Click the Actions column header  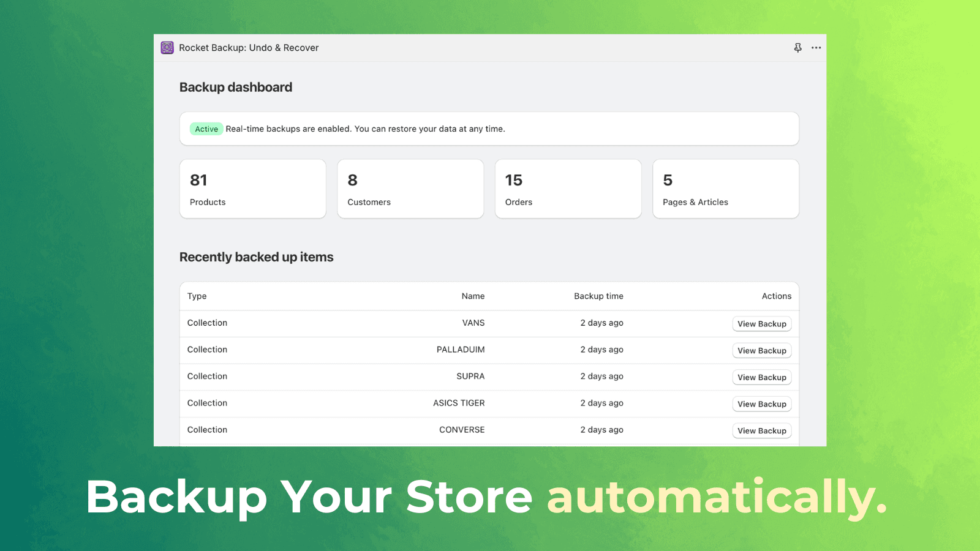776,296
